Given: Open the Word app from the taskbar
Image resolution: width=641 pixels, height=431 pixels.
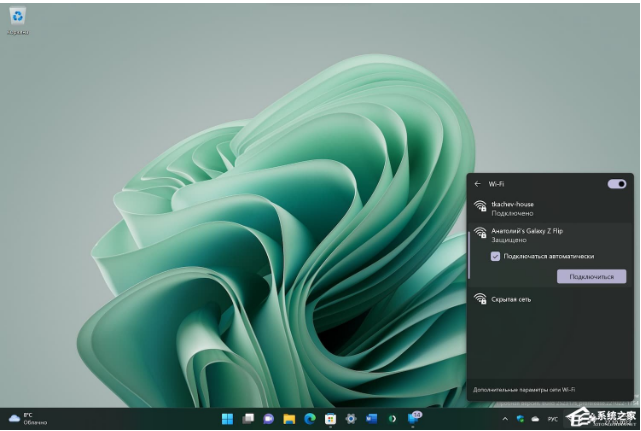Looking at the screenshot, I should pos(371,418).
